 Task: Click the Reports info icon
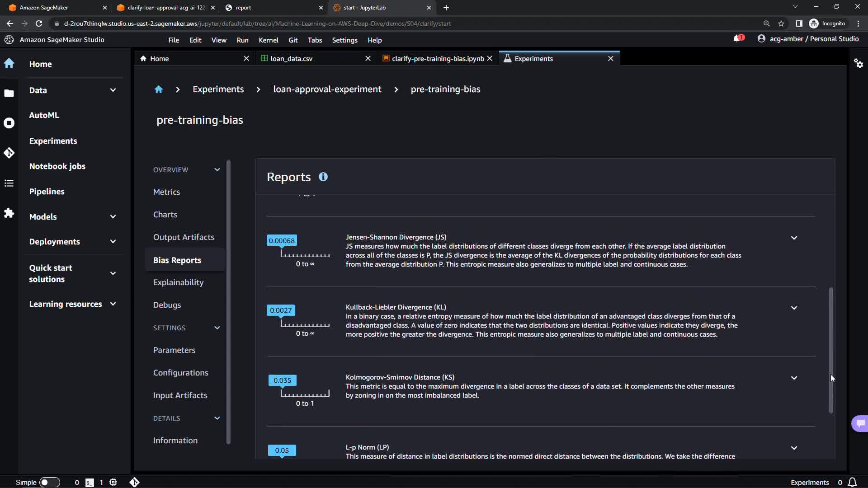(323, 177)
